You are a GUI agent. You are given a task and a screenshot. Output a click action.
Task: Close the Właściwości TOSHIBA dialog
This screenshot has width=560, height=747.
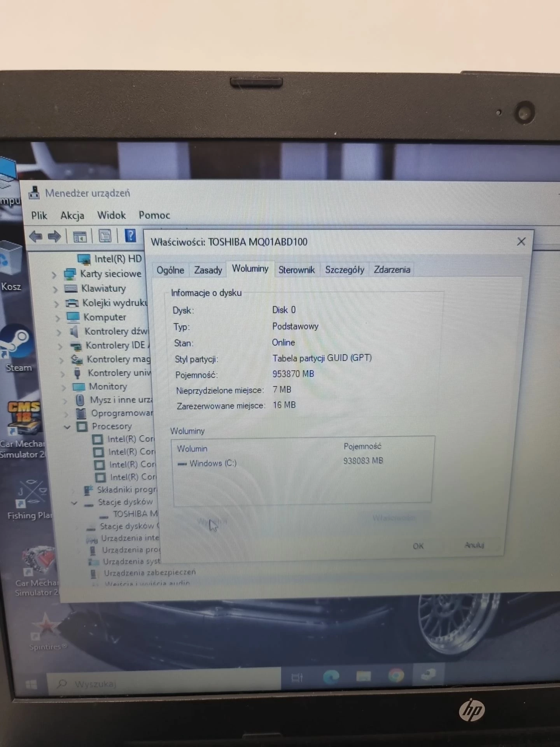[521, 242]
